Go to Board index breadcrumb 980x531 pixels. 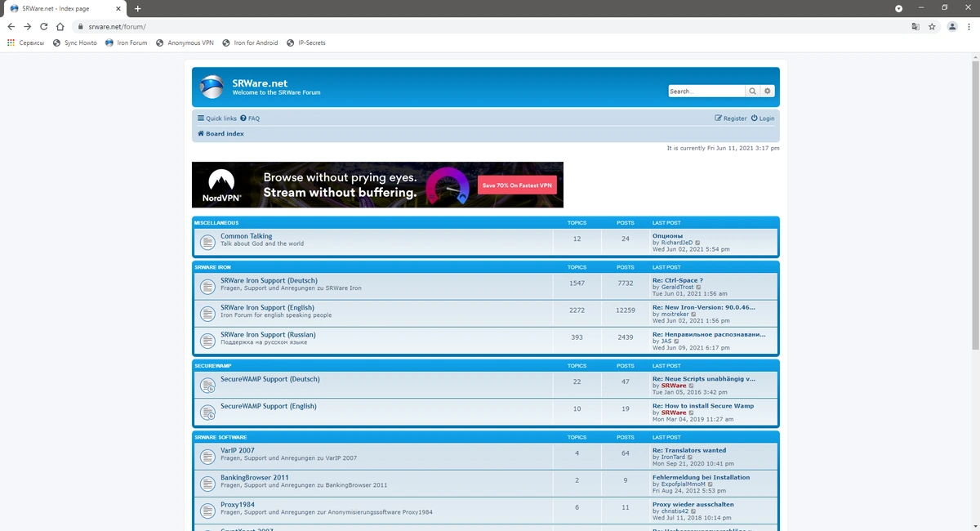point(220,133)
